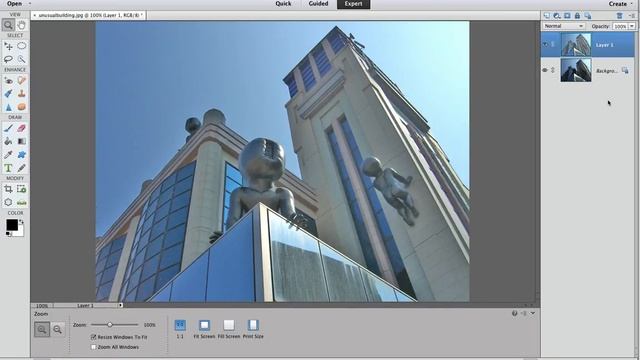Click the foreground color swatch

pyautogui.click(x=11, y=224)
